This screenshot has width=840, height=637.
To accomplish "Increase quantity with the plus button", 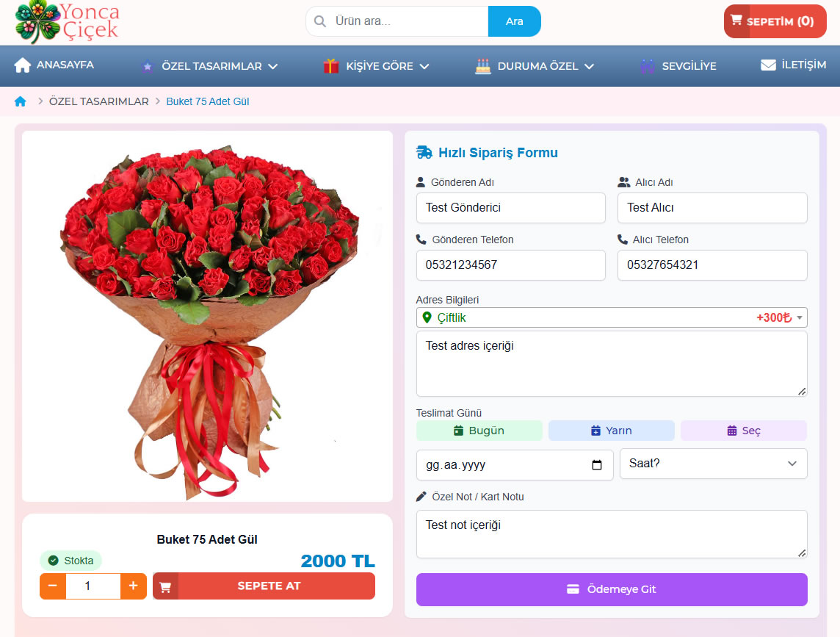I will [133, 586].
